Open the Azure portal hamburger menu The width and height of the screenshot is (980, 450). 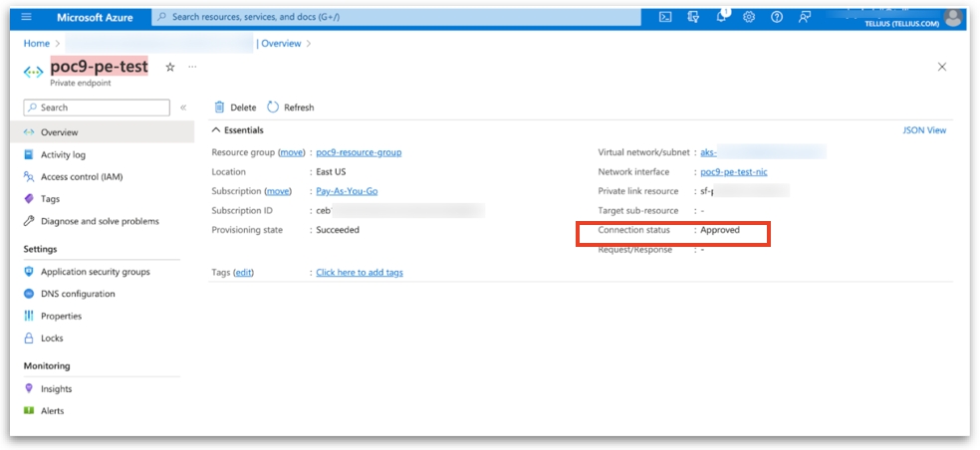[27, 17]
